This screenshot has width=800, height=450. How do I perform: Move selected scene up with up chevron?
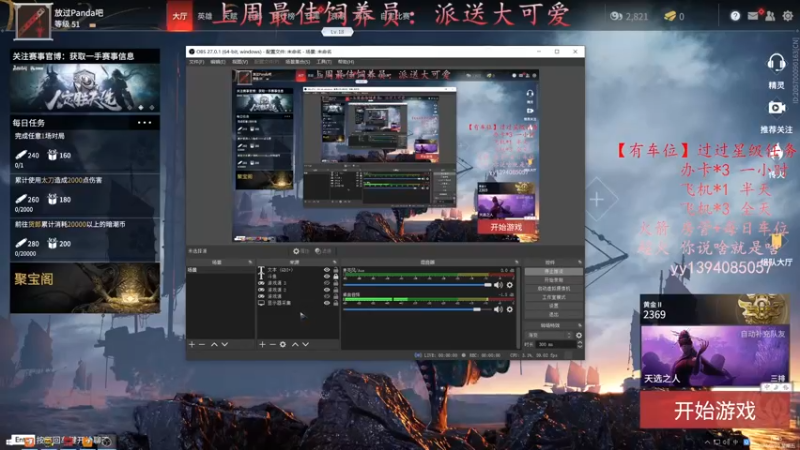[x=214, y=344]
